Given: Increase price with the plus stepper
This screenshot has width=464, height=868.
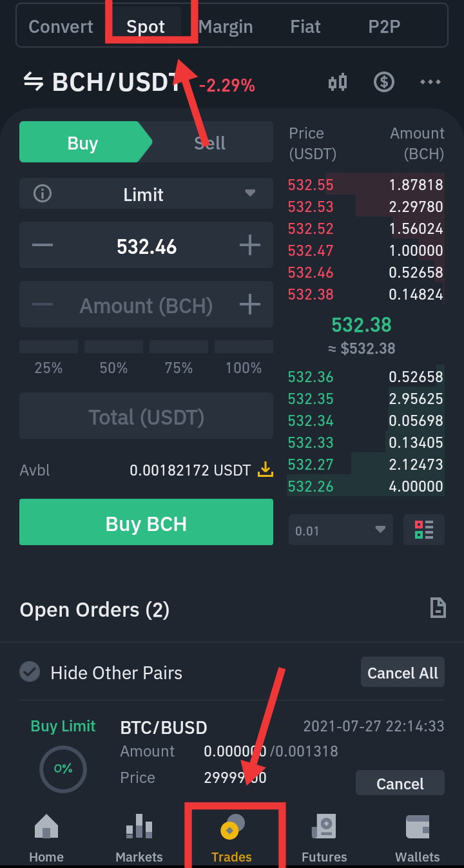Looking at the screenshot, I should pyautogui.click(x=249, y=246).
